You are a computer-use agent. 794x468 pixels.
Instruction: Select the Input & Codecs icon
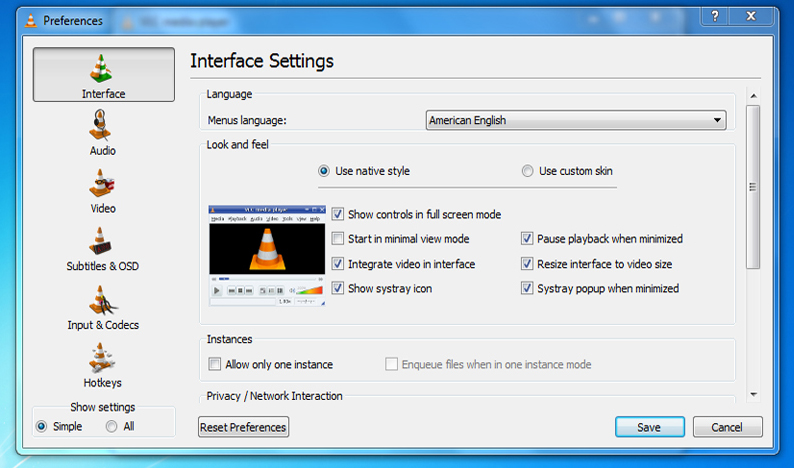(103, 300)
